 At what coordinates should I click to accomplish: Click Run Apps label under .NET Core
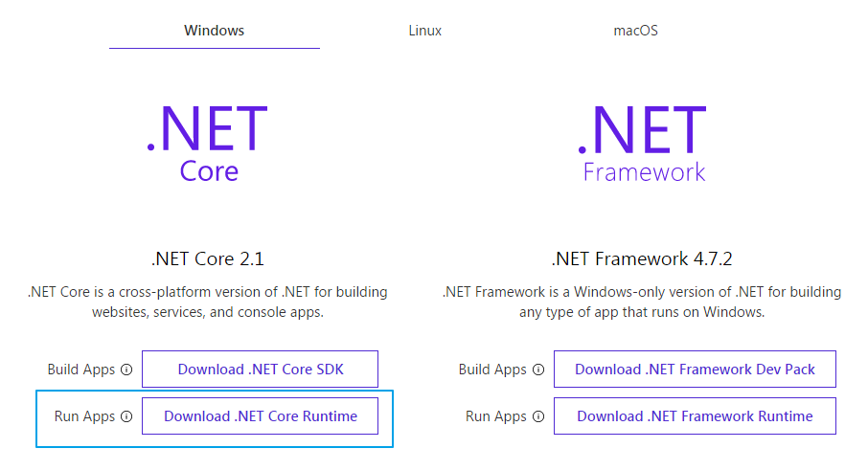pos(85,416)
